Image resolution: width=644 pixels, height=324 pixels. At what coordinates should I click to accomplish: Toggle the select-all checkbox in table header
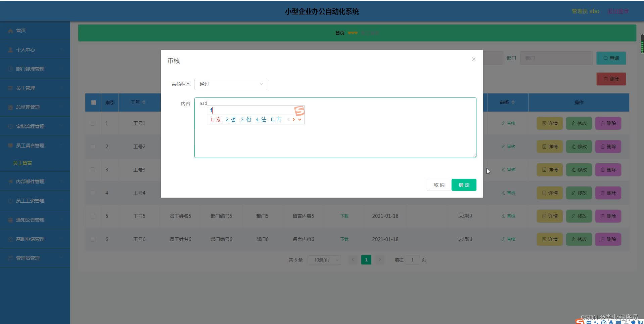(94, 103)
